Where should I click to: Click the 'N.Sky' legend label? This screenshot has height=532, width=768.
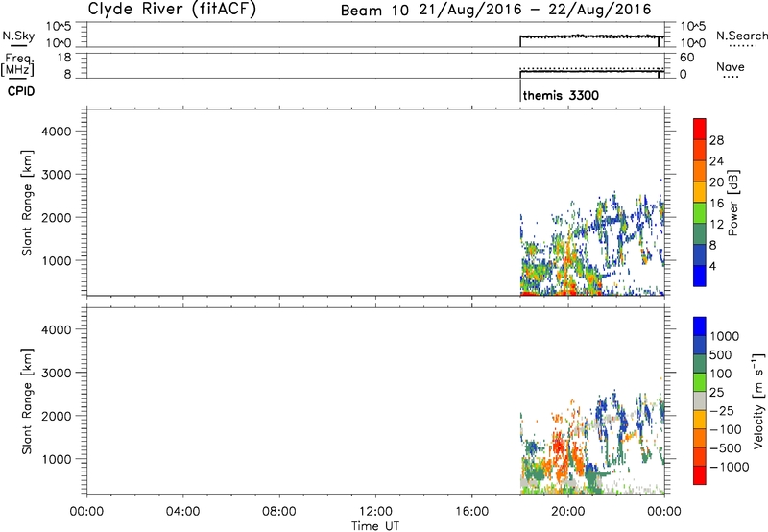click(x=18, y=36)
